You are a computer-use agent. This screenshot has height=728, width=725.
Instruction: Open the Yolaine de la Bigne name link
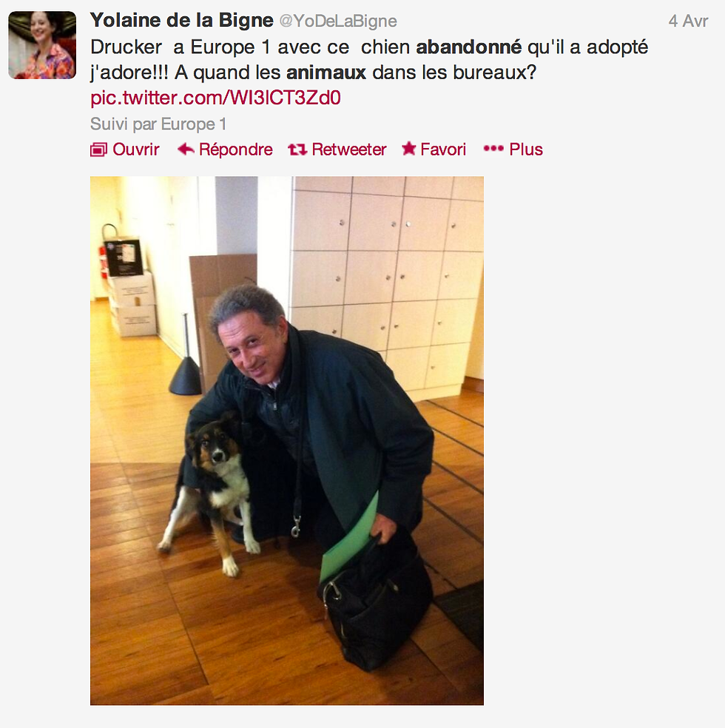click(182, 21)
